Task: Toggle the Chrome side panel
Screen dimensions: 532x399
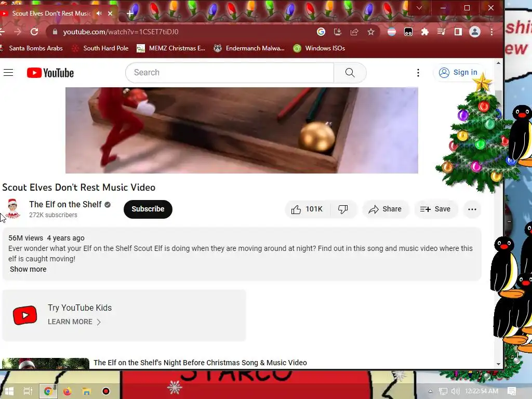Action: (458, 32)
